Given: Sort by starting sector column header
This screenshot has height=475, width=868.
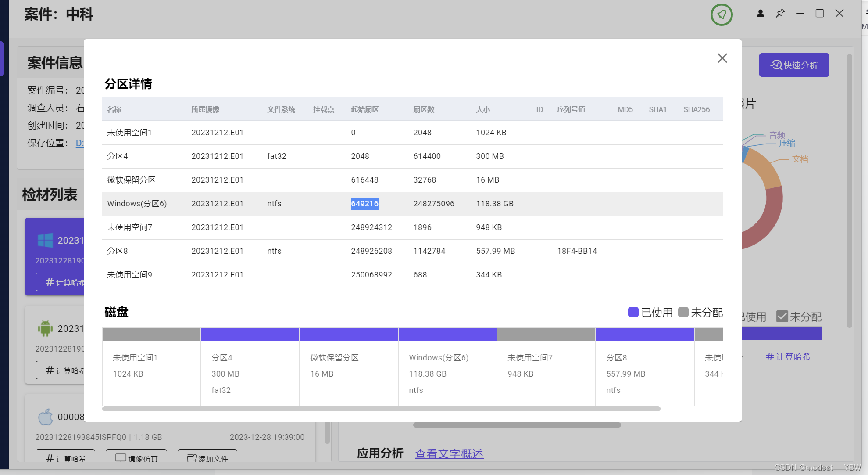Looking at the screenshot, I should point(364,109).
